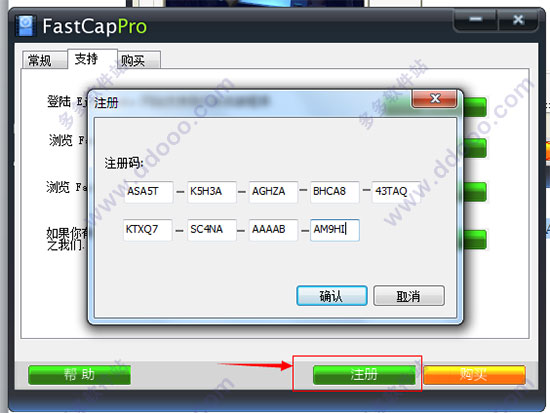The height and width of the screenshot is (413, 550).
Task: Confirm registration with 确认 button
Action: click(x=332, y=296)
